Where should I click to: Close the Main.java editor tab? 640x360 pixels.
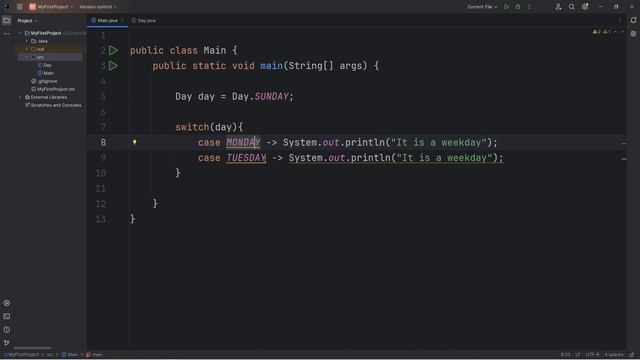[x=122, y=20]
